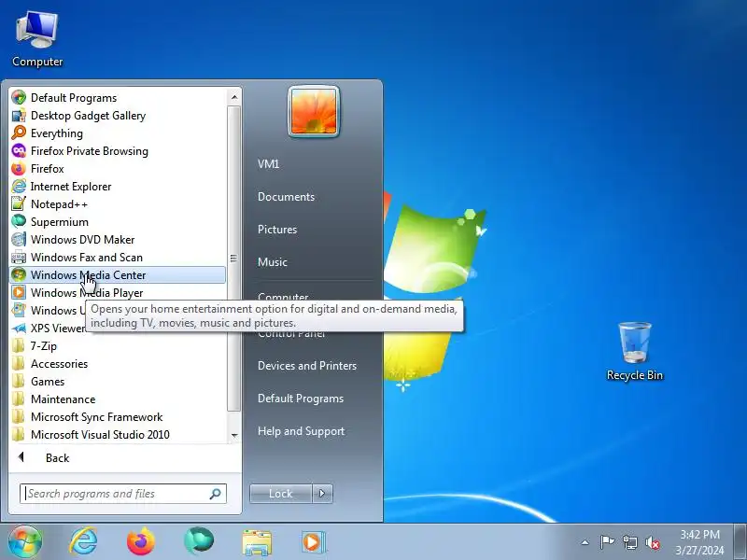Click the network tray icon

(x=629, y=542)
